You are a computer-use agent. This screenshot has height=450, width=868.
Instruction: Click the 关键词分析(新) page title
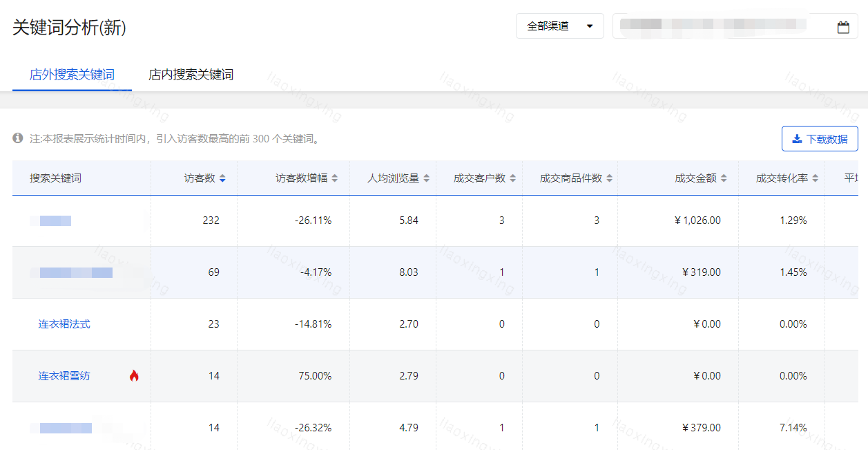(69, 28)
